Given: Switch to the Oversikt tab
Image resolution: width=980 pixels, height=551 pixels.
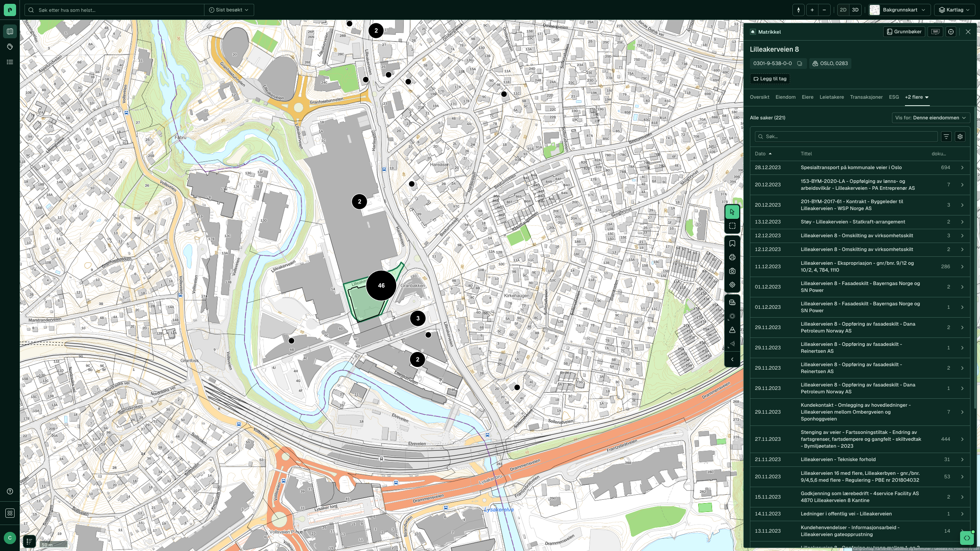Looking at the screenshot, I should point(759,97).
